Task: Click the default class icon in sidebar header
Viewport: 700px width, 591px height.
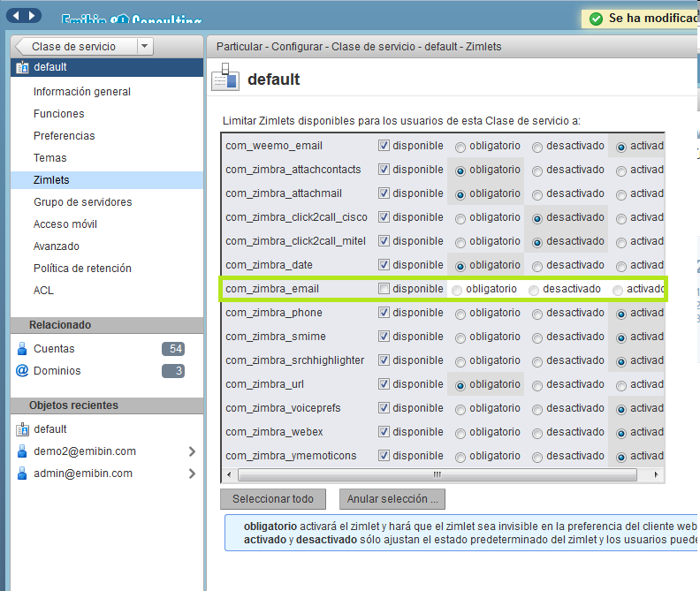Action: pos(22,67)
